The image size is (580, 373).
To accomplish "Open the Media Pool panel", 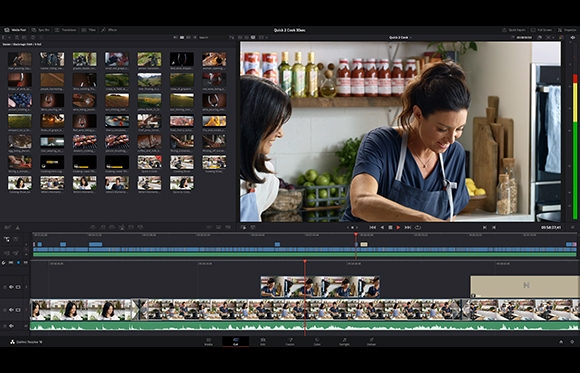I will coord(15,30).
